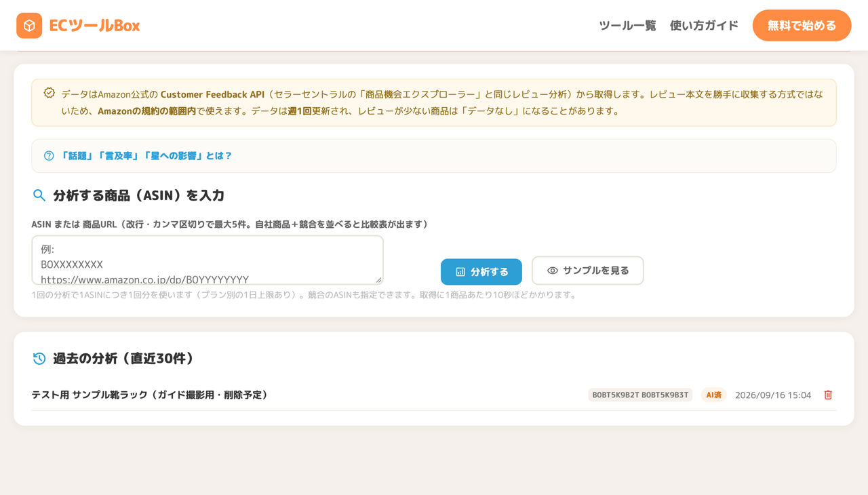Click the resize grip of the ASIN textarea
The width and height of the screenshot is (868, 495).
378,280
